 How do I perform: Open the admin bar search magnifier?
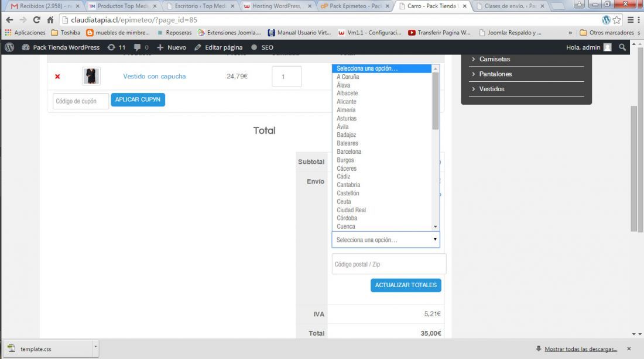[622, 47]
